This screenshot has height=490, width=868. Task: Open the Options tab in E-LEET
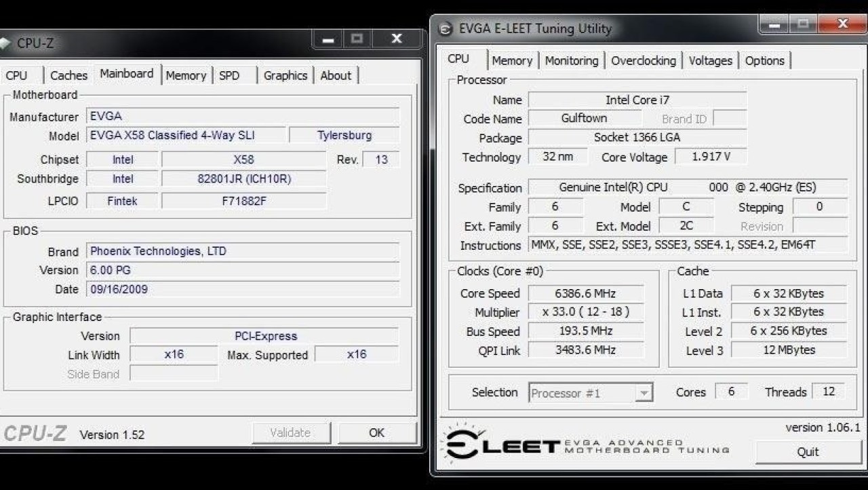click(x=764, y=60)
